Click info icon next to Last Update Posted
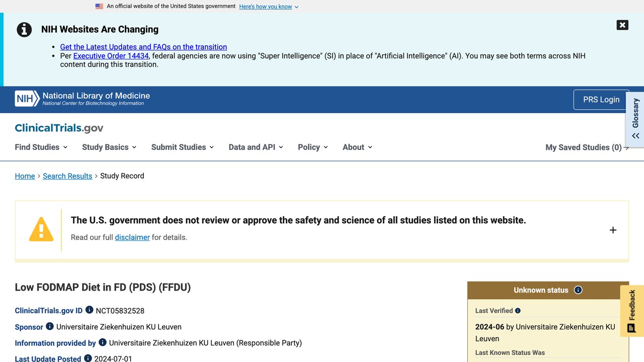The width and height of the screenshot is (644, 362). tap(88, 358)
